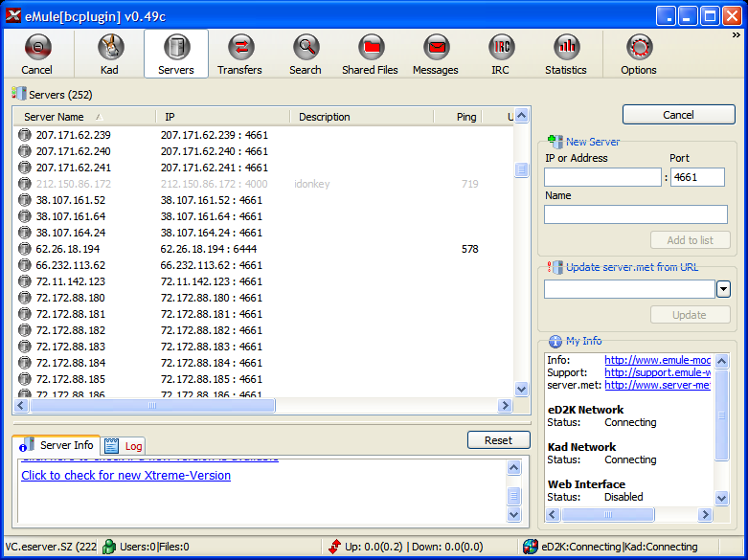The width and height of the screenshot is (748, 560).
Task: Click the Cancel button above New Server
Action: 678,115
